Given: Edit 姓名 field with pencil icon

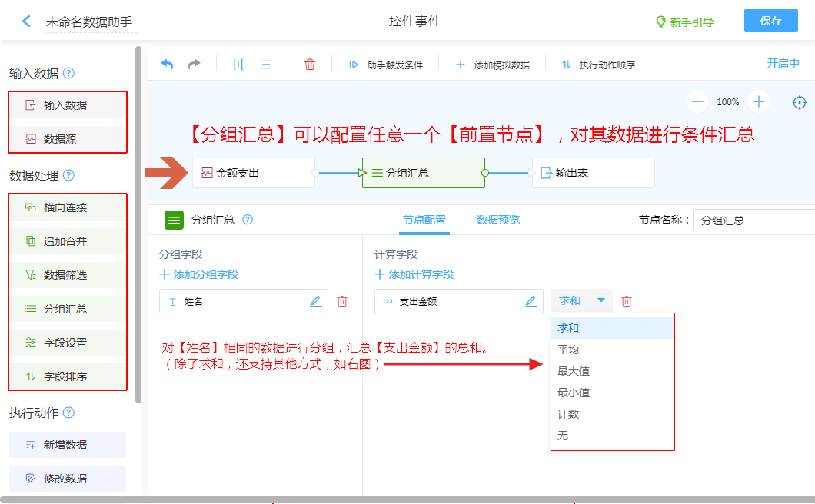Looking at the screenshot, I should point(315,302).
